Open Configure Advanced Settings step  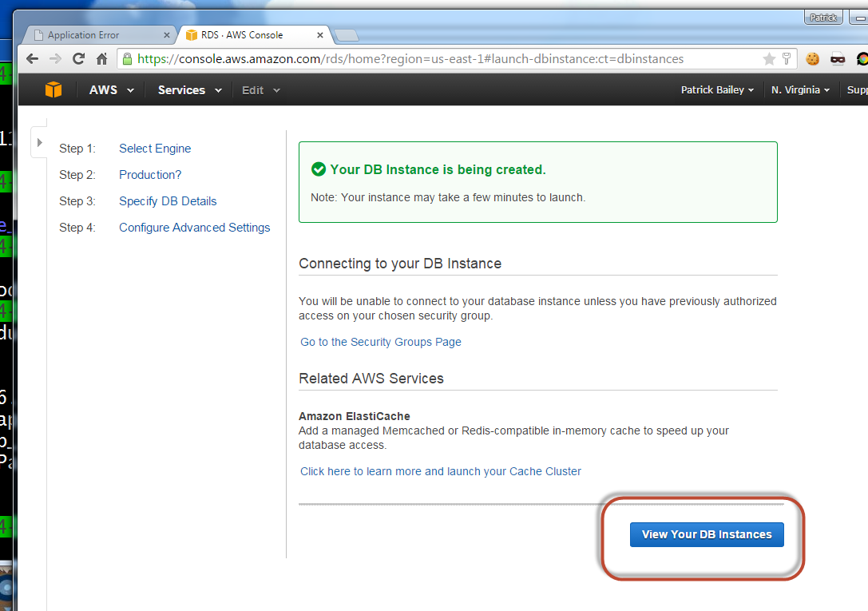point(194,228)
